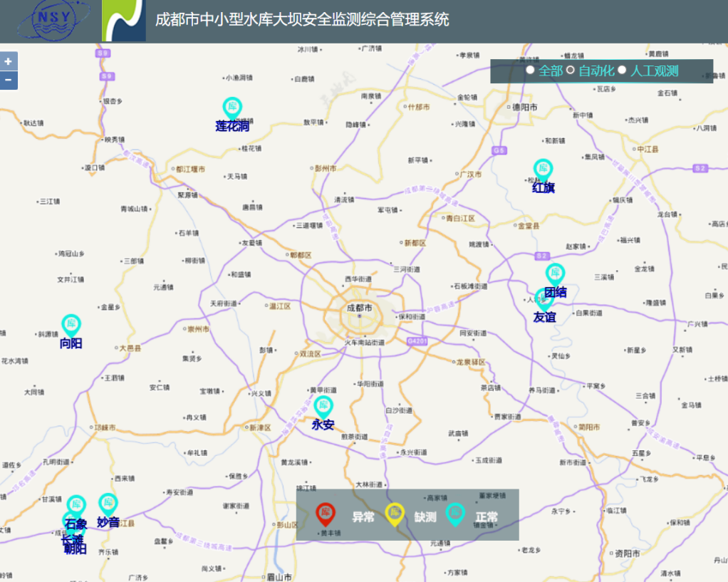The height and width of the screenshot is (582, 728).
Task: Click the 莲花洞 reservoir marker
Action: 232,108
